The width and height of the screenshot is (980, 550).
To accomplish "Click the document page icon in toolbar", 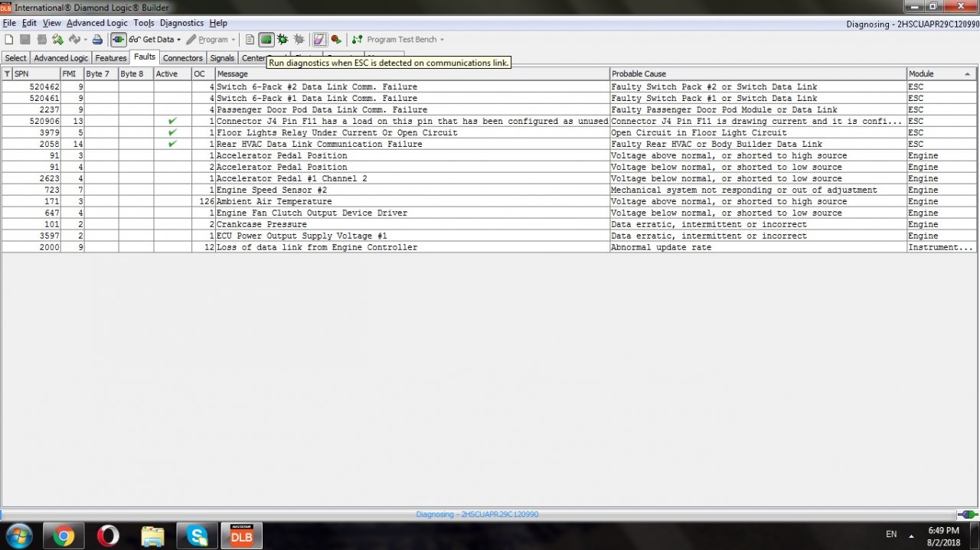I will coord(250,40).
